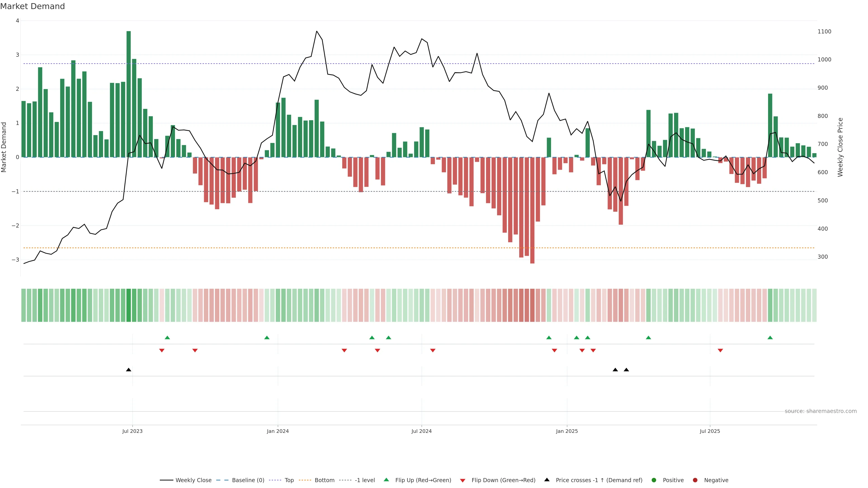Click last green flip-up marker on right
Image resolution: width=868 pixels, height=488 pixels.
[770, 338]
